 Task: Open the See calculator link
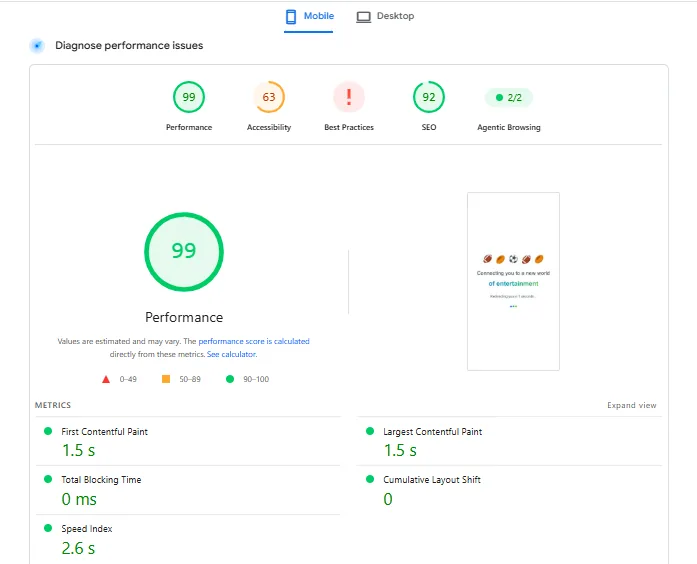231,354
